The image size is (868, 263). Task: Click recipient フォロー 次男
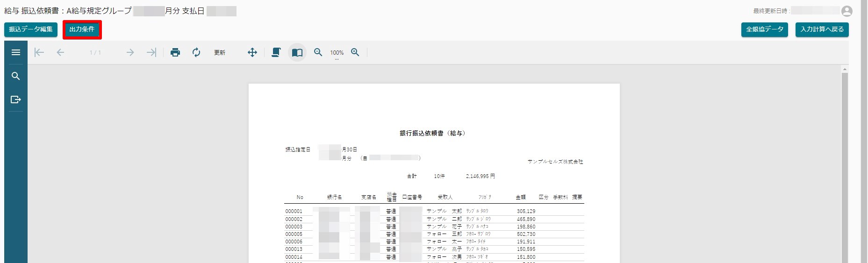point(444,257)
